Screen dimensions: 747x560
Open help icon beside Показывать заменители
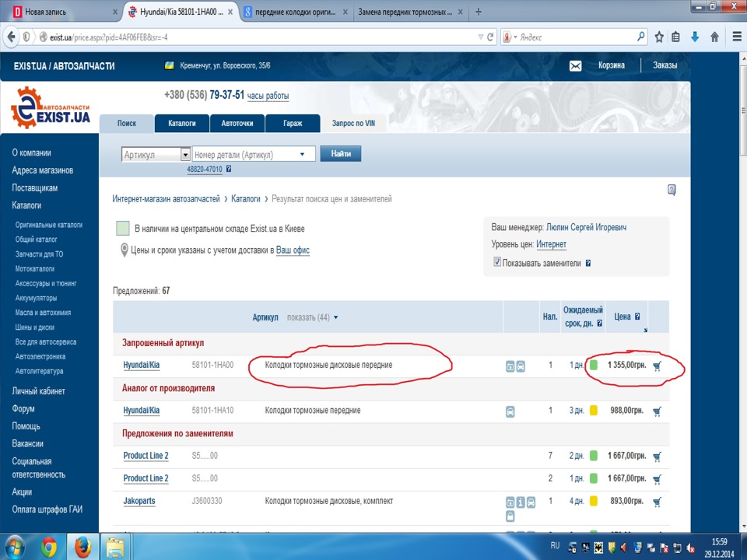click(x=588, y=264)
